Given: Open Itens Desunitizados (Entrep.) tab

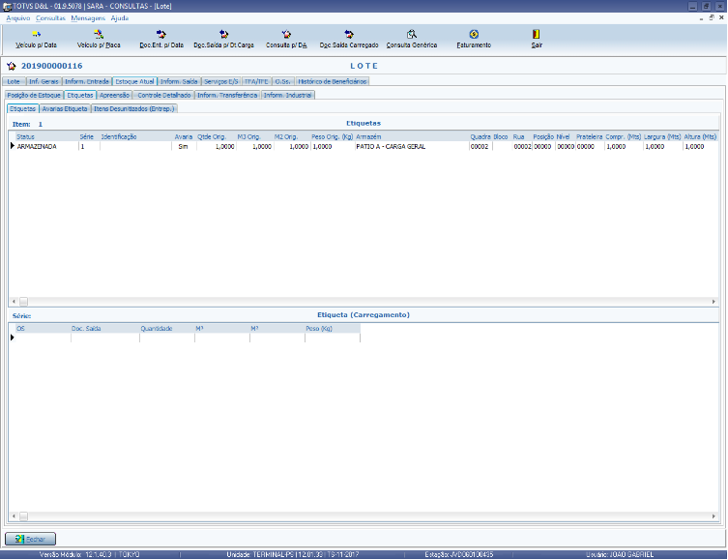Looking at the screenshot, I should [x=134, y=108].
